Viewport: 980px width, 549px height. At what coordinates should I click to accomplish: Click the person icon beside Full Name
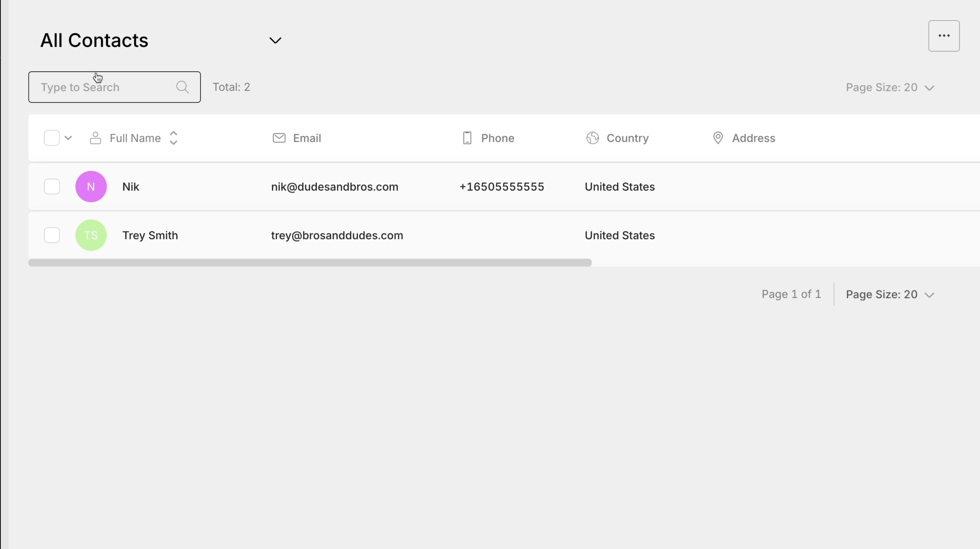[x=95, y=138]
